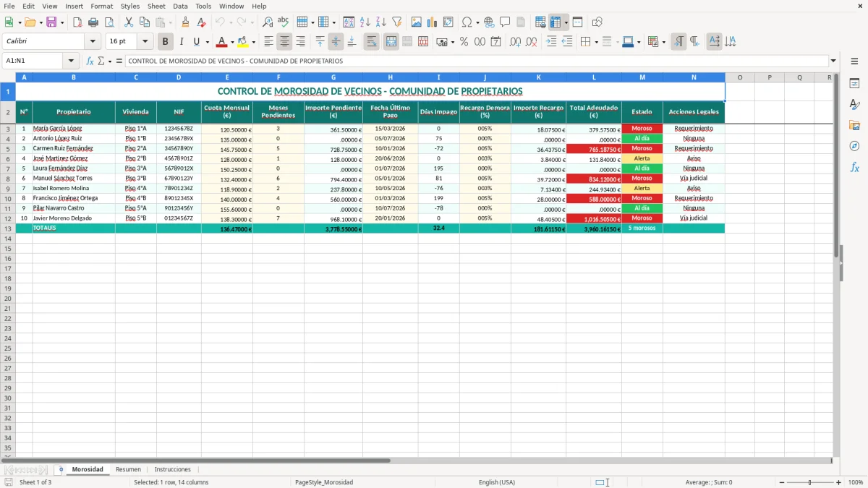868x488 pixels.
Task: Click Increase Indent icon
Action: (551, 42)
